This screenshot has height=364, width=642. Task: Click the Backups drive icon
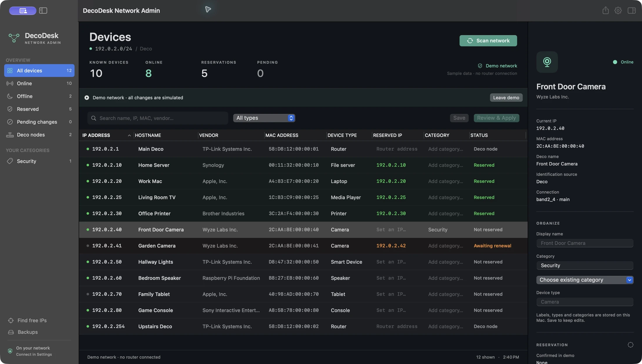pyautogui.click(x=11, y=332)
